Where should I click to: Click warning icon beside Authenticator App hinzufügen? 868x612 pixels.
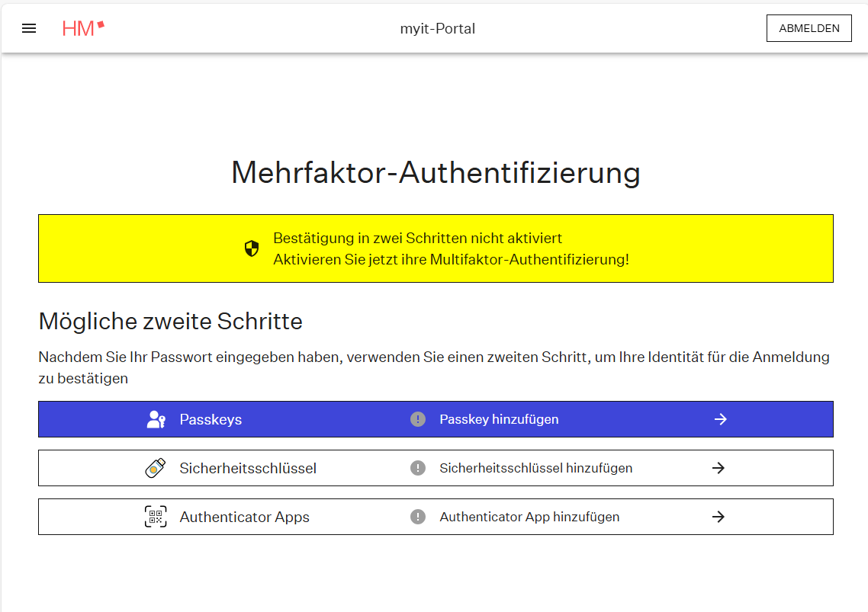pos(418,517)
